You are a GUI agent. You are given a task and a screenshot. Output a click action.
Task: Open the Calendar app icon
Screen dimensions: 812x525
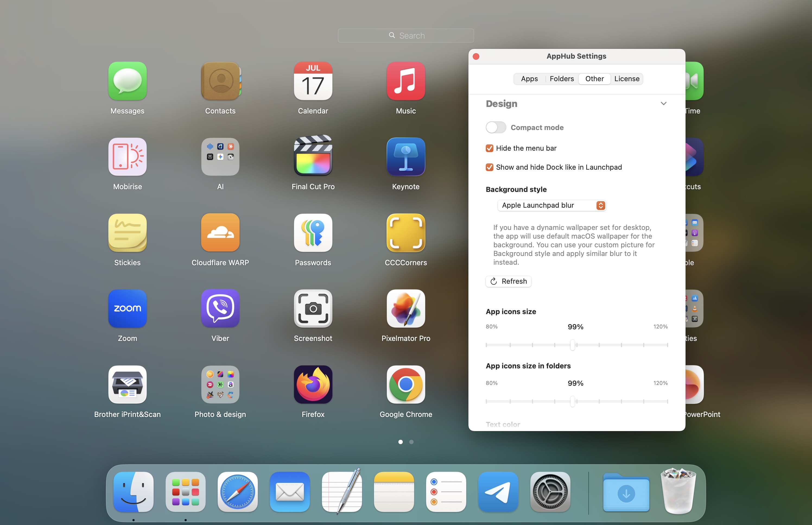pos(313,81)
